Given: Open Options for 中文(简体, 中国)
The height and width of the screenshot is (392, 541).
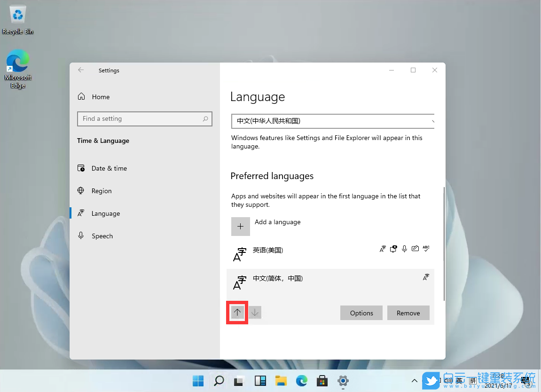Looking at the screenshot, I should [x=361, y=313].
